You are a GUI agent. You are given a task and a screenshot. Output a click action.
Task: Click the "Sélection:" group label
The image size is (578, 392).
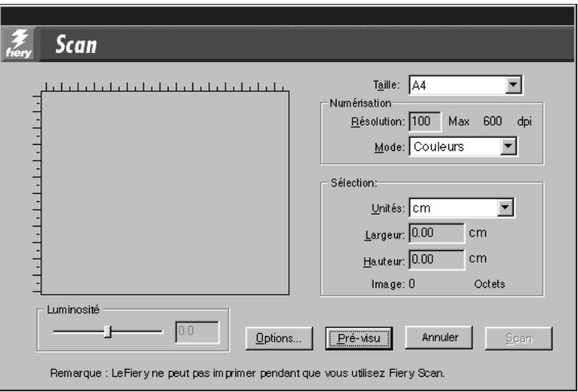click(354, 183)
